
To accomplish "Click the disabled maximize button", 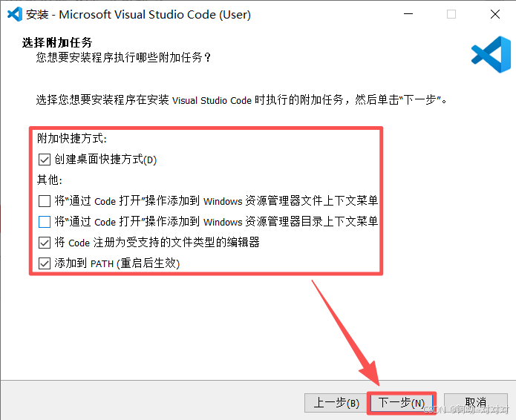I will tap(451, 14).
